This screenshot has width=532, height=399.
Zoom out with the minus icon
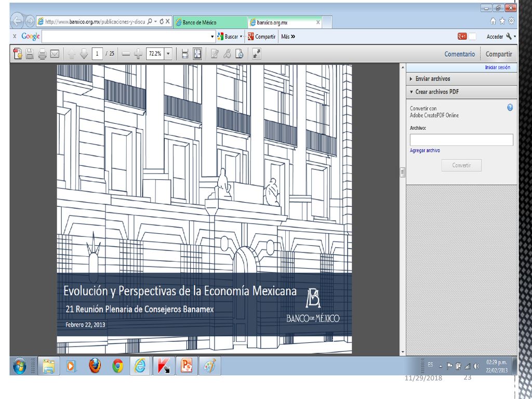pyautogui.click(x=126, y=54)
